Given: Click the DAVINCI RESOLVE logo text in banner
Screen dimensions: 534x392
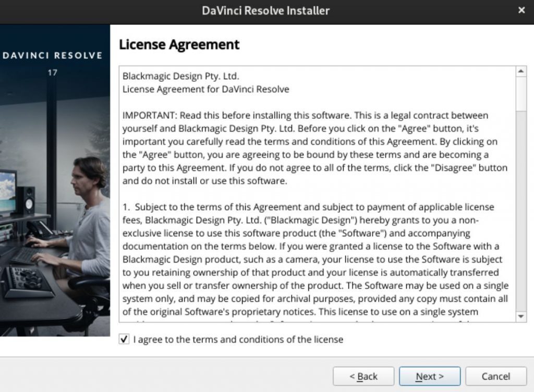Looking at the screenshot, I should (53, 55).
